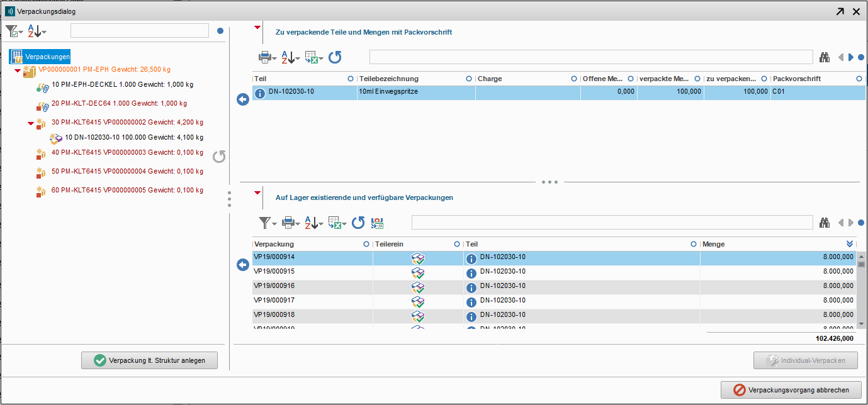Click the icon right of refresh in the lower toolbar
The width and height of the screenshot is (868, 405).
[378, 222]
